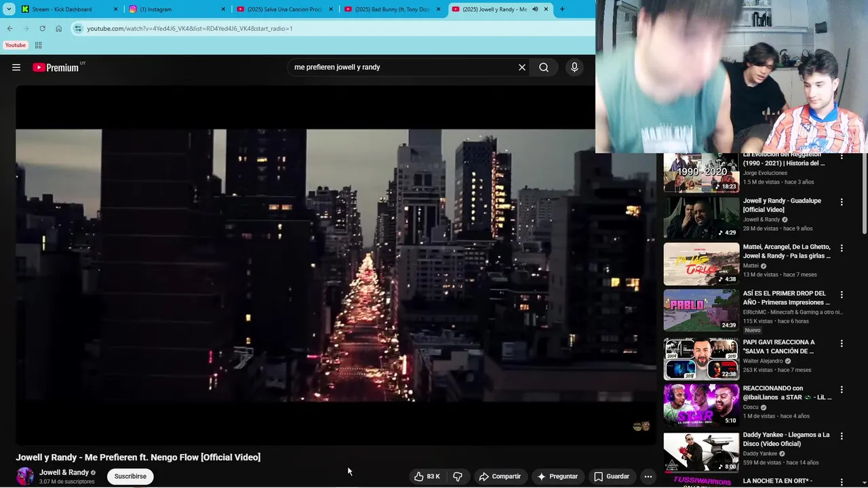Open site information icon in address bar
The image size is (868, 488).
point(78,28)
